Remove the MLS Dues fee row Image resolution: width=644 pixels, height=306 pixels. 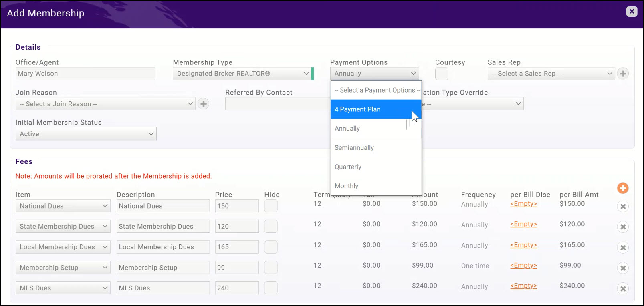click(x=623, y=288)
